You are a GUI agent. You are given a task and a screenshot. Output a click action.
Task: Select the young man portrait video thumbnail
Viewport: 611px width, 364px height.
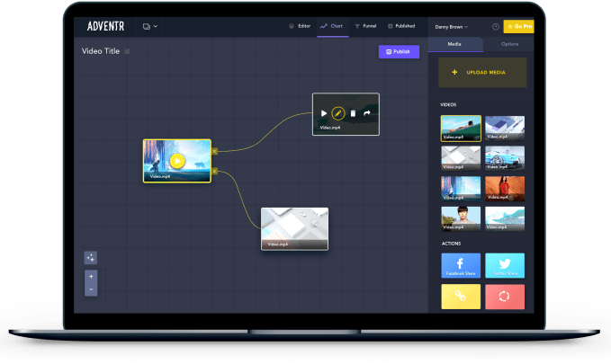(x=461, y=218)
